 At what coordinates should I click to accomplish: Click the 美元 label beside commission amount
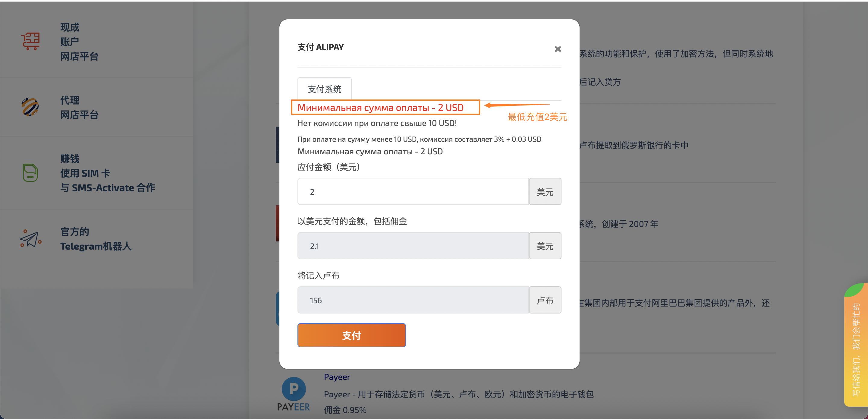(x=545, y=246)
